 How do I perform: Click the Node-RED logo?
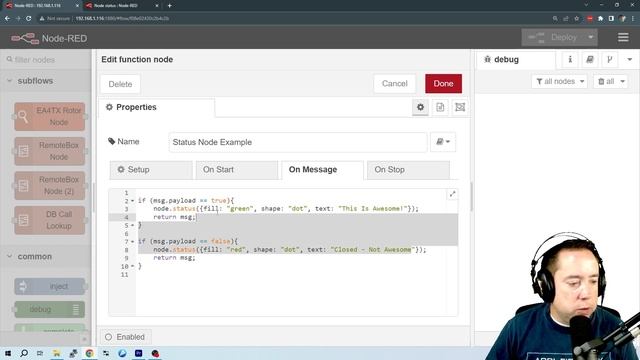tap(49, 38)
